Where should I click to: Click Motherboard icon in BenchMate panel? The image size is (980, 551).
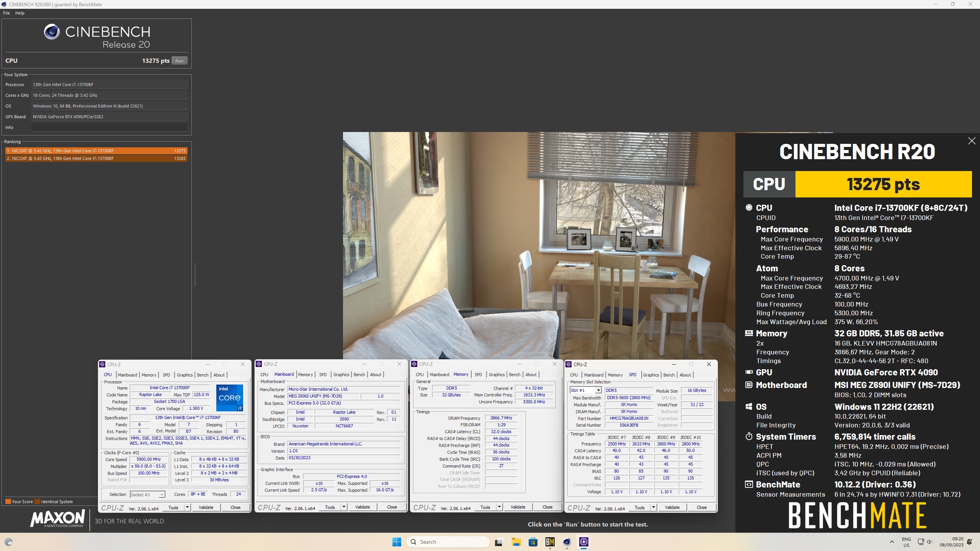click(749, 385)
